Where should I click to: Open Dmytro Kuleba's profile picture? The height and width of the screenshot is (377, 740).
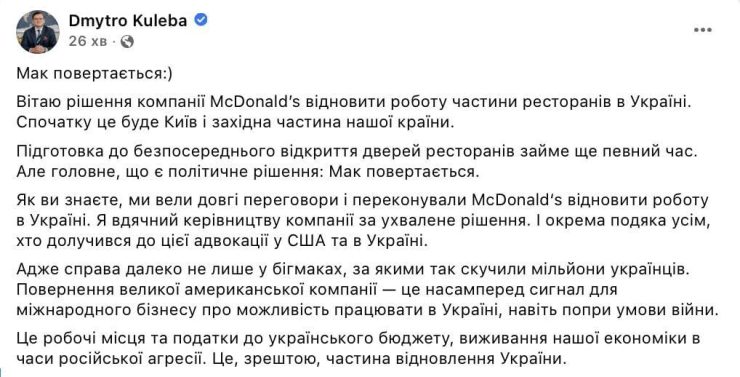(x=38, y=32)
